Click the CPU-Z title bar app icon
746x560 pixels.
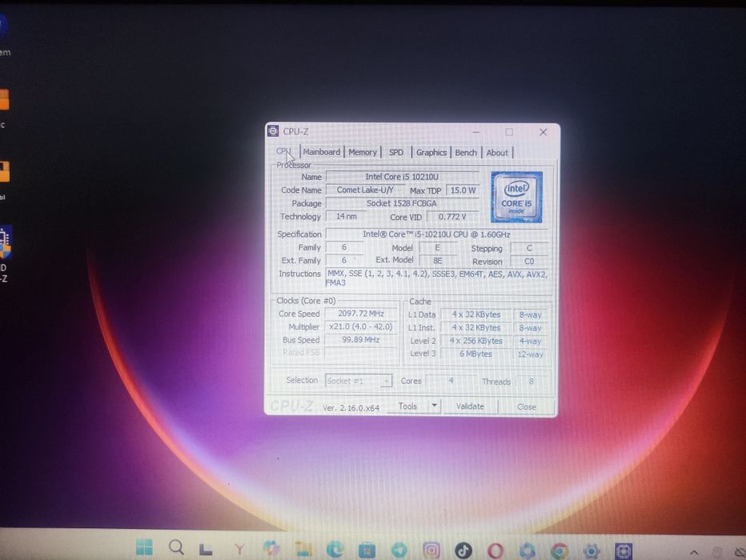273,130
